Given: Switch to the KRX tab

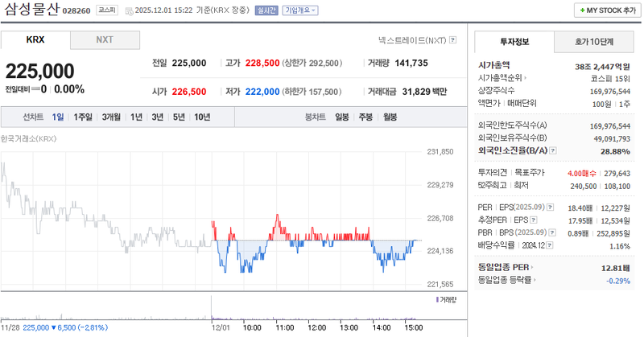Looking at the screenshot, I should [35, 40].
